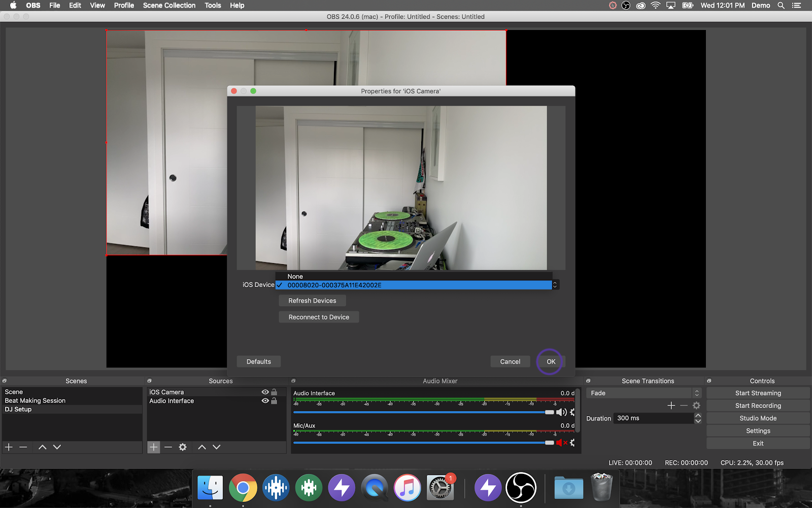The image size is (812, 508).
Task: Cancel the iOS Camera properties dialog
Action: (510, 362)
